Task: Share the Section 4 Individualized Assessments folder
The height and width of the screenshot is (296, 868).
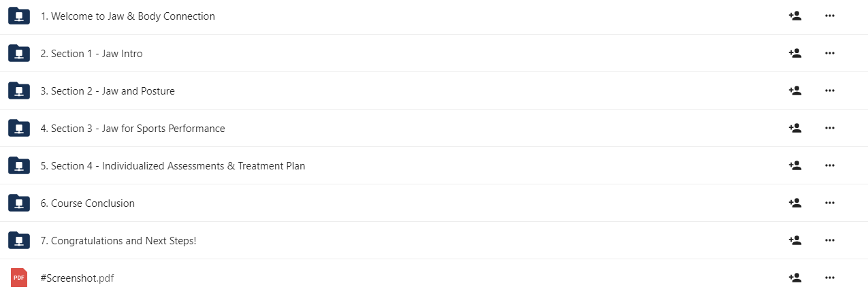Action: pos(794,165)
